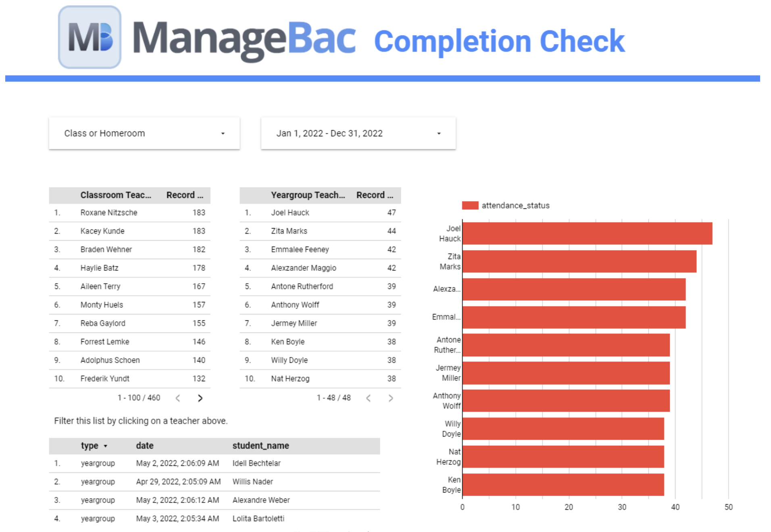
Task: Click next page arrow in Yeargroup Teacher table
Action: tap(390, 398)
